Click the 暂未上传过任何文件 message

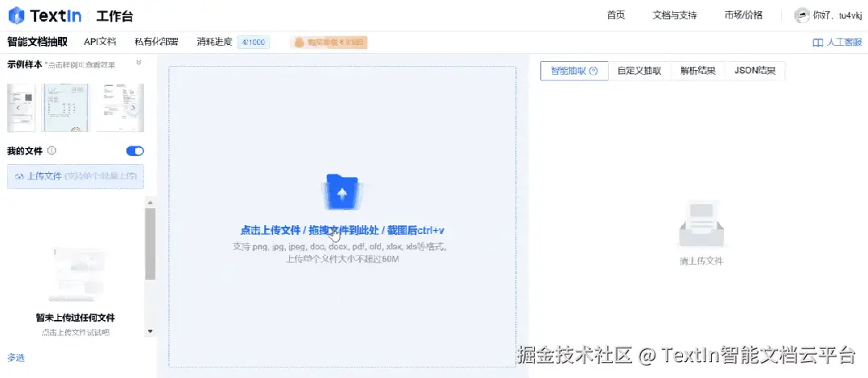[x=76, y=318]
